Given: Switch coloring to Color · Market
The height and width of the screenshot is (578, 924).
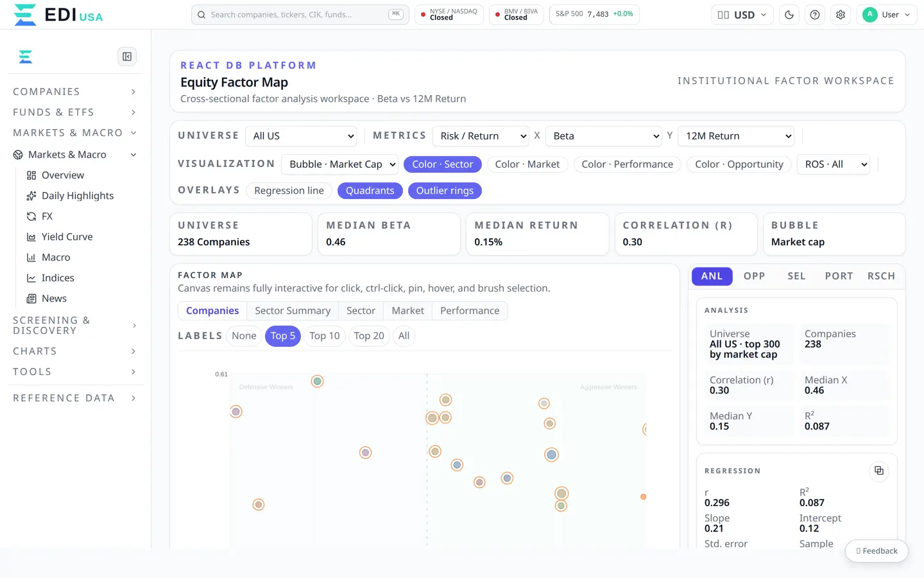Looking at the screenshot, I should point(527,164).
